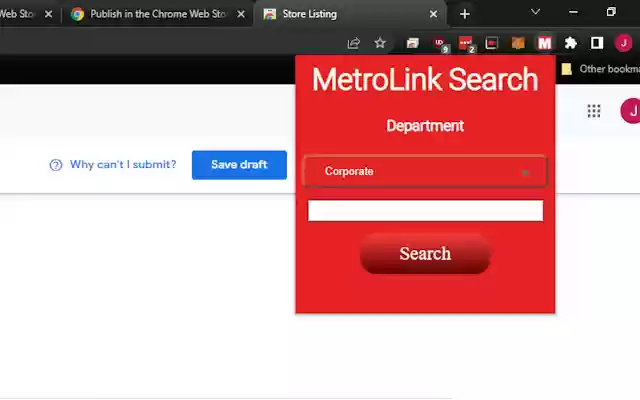Click the share page icon in address bar
The height and width of the screenshot is (400, 640).
pos(353,43)
